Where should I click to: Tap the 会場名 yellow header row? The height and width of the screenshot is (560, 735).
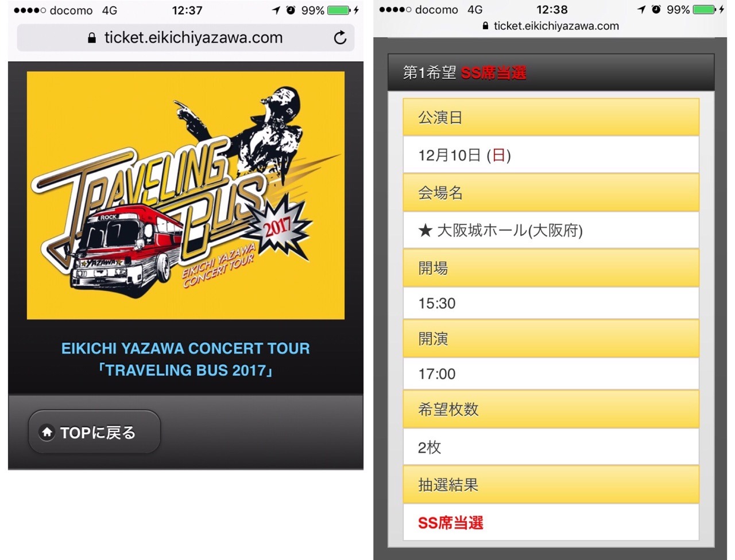coord(551,193)
